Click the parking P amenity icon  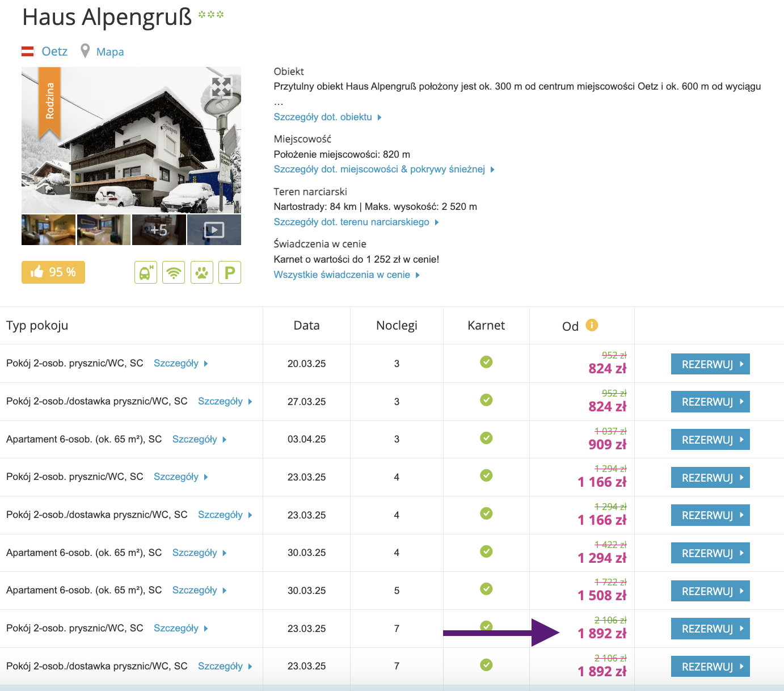click(230, 272)
